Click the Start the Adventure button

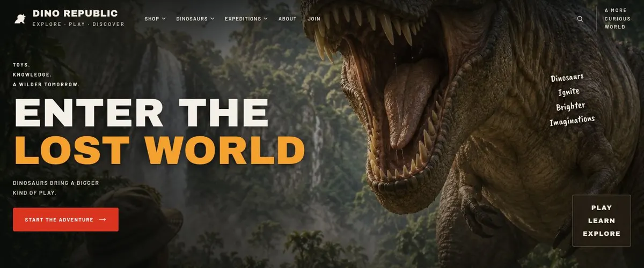pos(65,220)
